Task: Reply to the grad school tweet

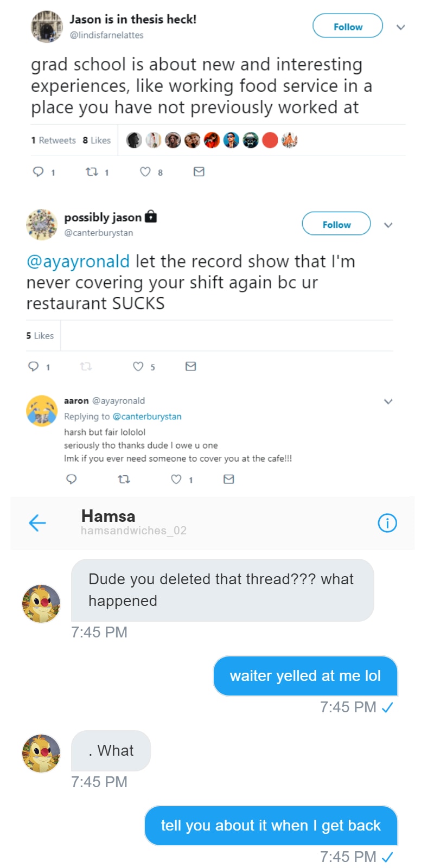Action: pyautogui.click(x=39, y=172)
